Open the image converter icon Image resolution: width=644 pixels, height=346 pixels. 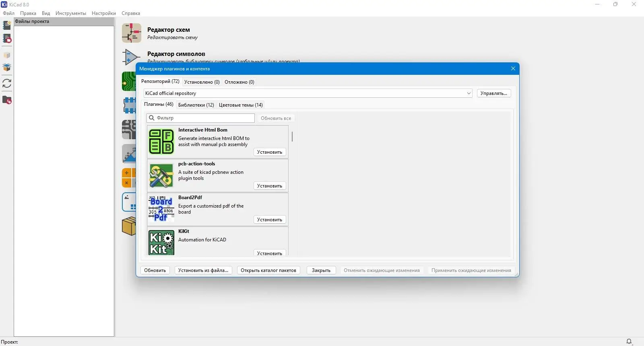point(129,154)
